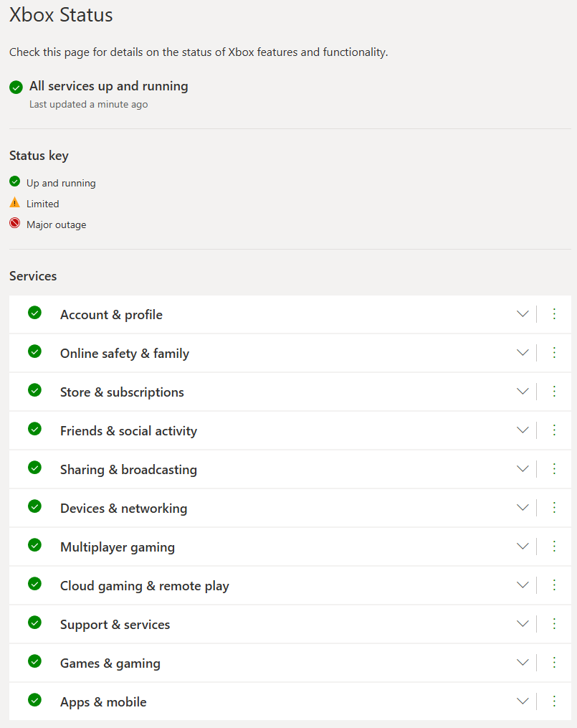Open more options for Online safety & family
This screenshot has height=728, width=577.
(x=554, y=353)
